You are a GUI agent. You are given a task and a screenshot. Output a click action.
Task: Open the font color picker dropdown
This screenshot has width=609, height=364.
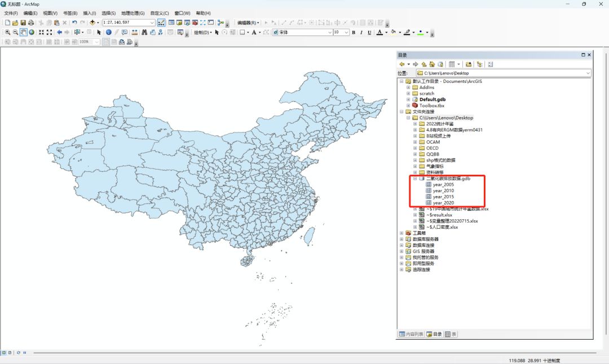coord(386,33)
